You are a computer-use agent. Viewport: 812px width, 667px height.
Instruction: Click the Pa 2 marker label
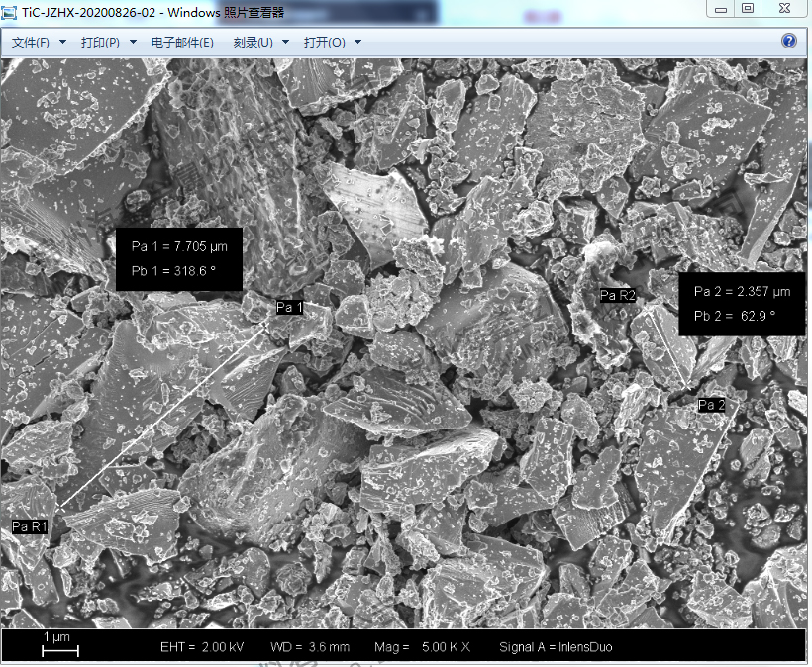[712, 405]
